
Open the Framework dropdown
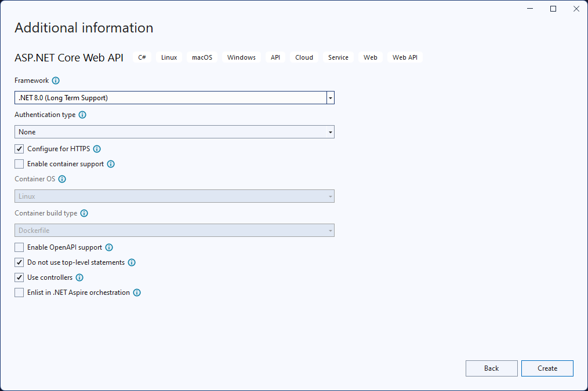(x=330, y=97)
